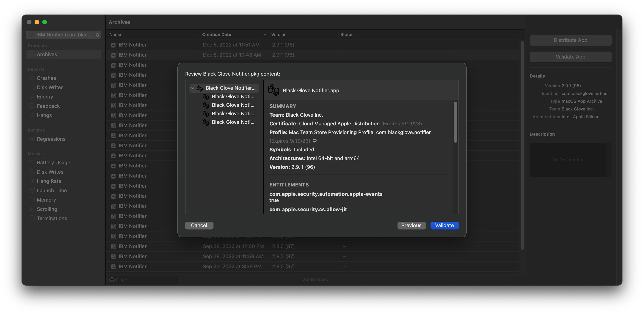Select Battery Usage metric
The height and width of the screenshot is (314, 644).
click(x=54, y=162)
